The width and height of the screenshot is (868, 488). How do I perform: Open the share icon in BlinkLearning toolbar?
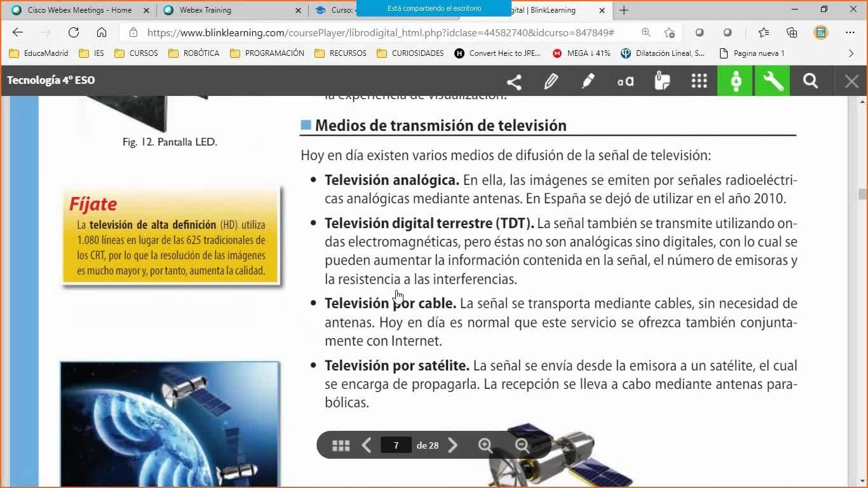click(x=514, y=81)
